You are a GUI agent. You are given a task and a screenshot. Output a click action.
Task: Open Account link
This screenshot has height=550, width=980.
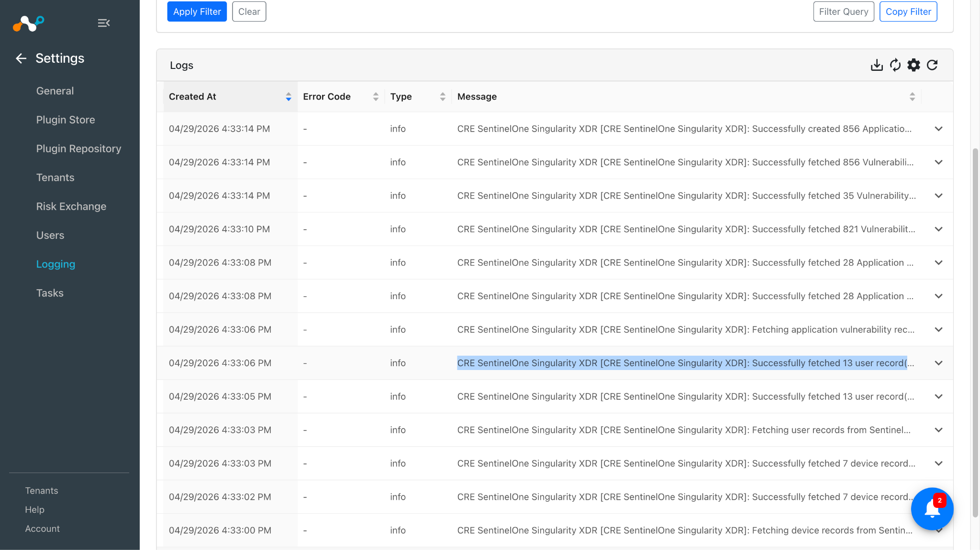coord(43,529)
